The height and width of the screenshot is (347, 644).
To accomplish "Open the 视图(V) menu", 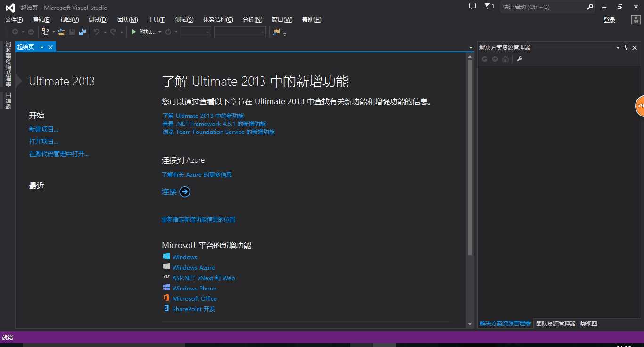I will point(69,19).
